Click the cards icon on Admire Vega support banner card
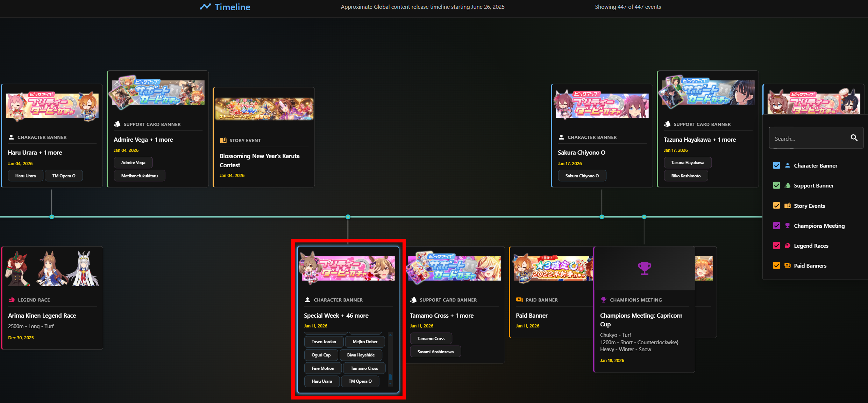The height and width of the screenshot is (403, 868). click(x=117, y=124)
